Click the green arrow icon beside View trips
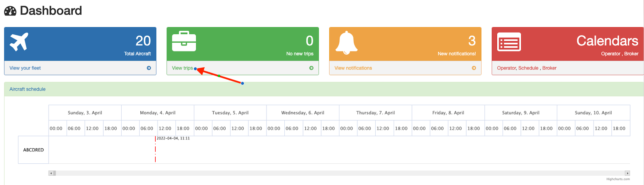 (311, 68)
